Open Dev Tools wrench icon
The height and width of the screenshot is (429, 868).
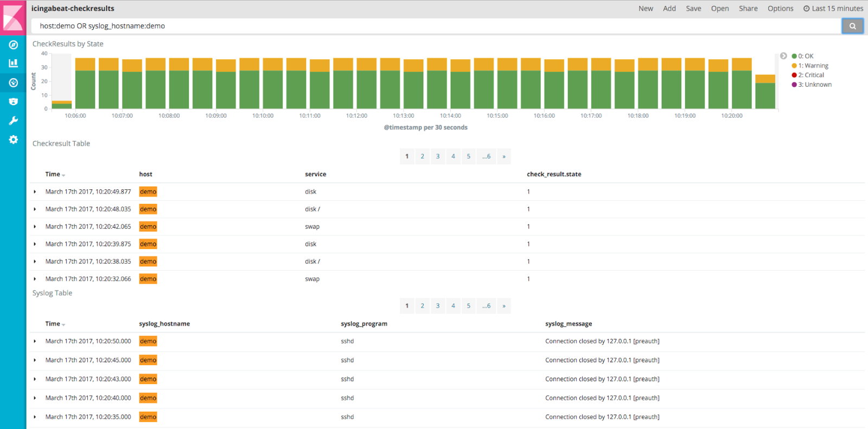13,120
